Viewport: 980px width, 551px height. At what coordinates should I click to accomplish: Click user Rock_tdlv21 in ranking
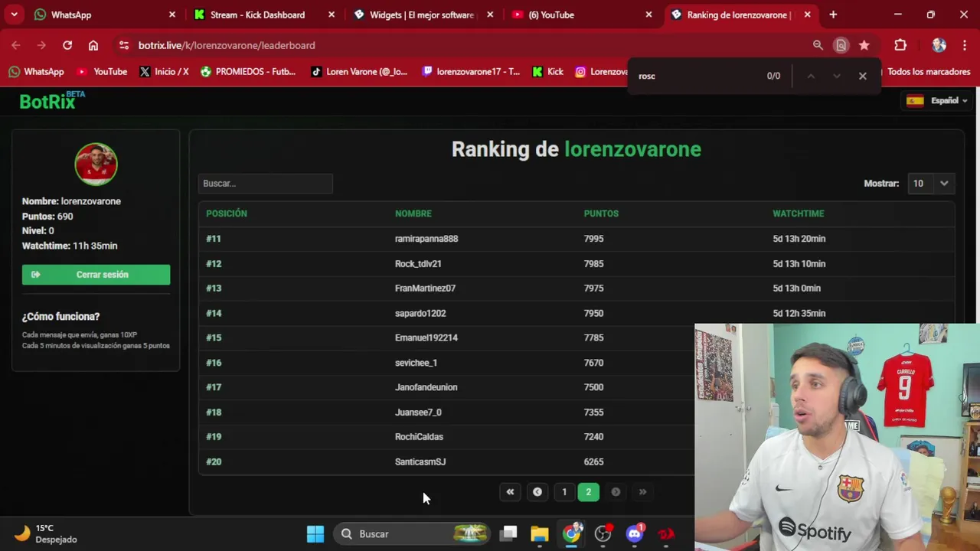tap(418, 264)
